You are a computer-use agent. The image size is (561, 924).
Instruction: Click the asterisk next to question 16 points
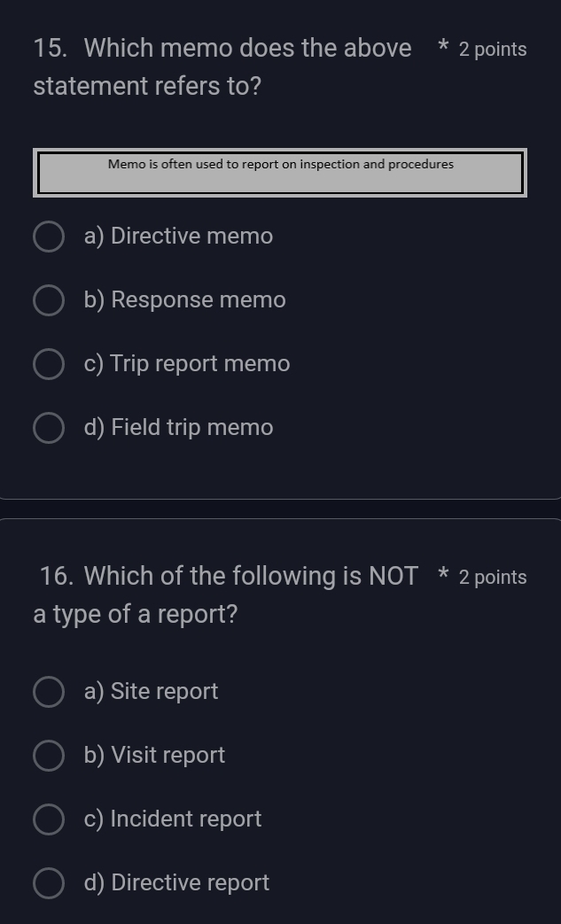pos(441,574)
